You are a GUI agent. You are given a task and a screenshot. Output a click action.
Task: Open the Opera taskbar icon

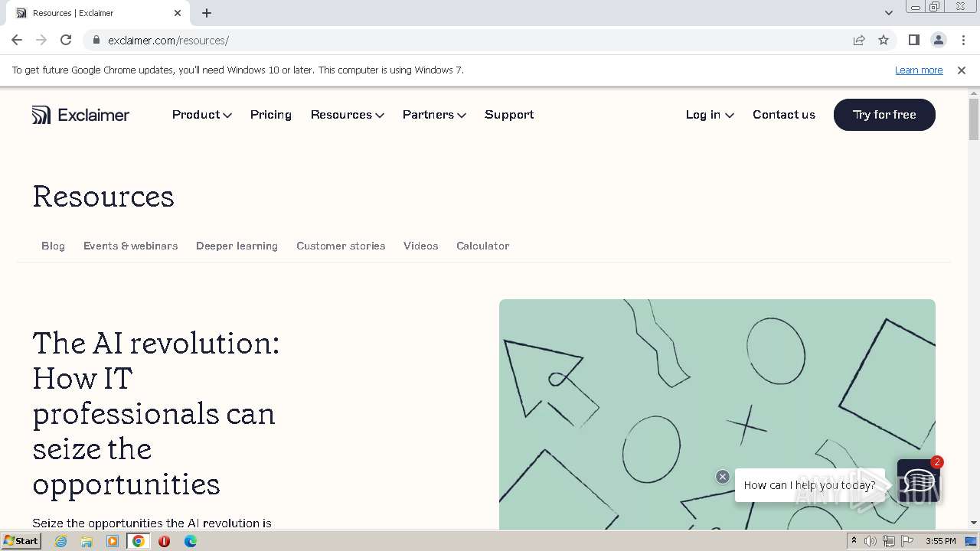[x=164, y=541]
